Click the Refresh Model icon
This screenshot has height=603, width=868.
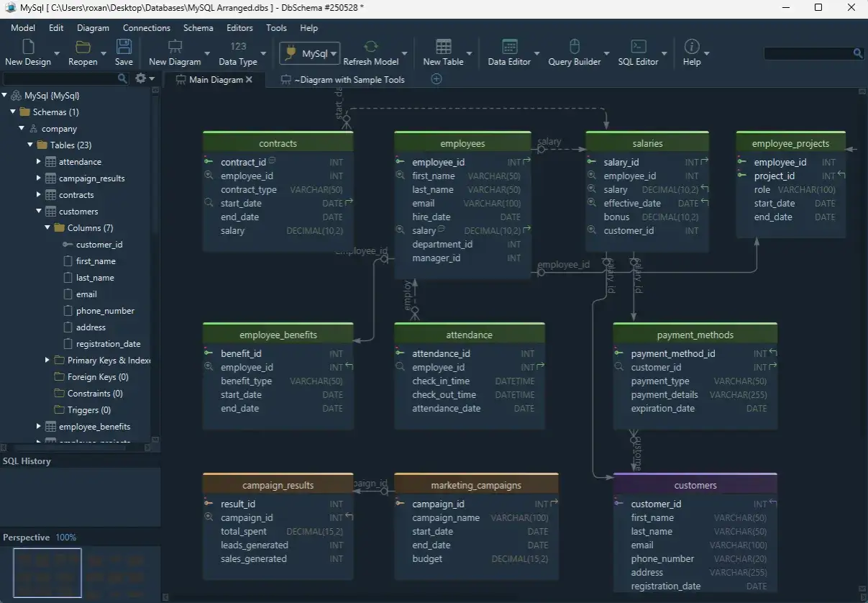tap(371, 47)
